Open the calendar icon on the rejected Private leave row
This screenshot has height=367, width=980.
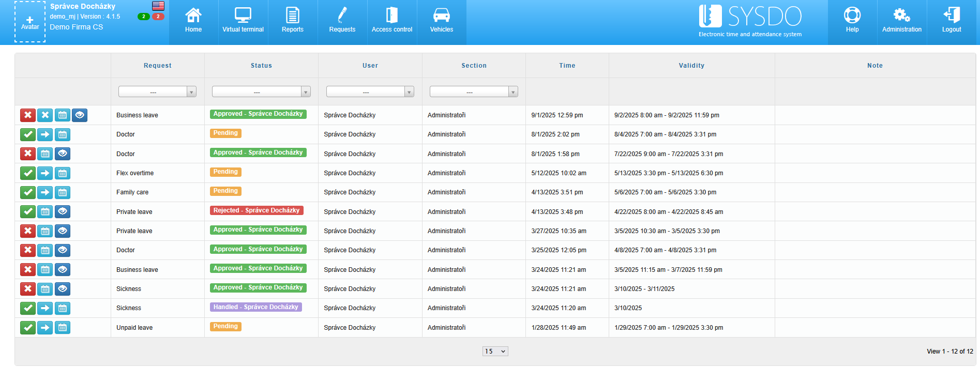pyautogui.click(x=45, y=211)
